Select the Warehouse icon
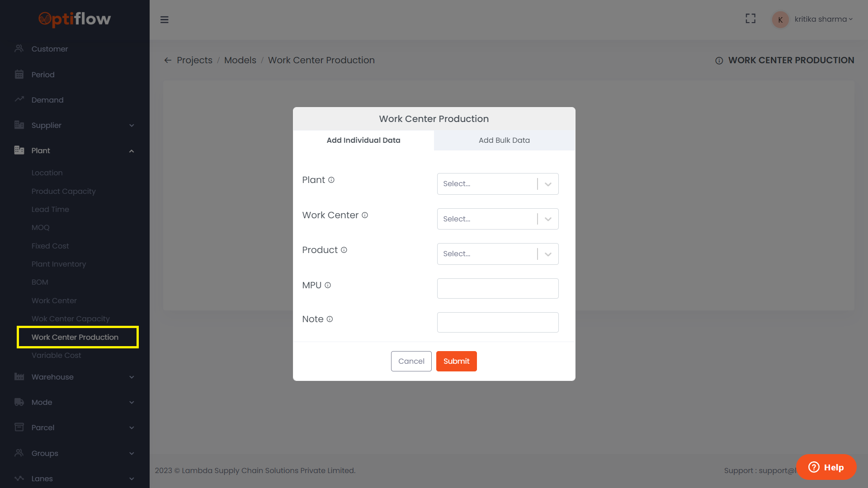The width and height of the screenshot is (868, 488). 19,377
